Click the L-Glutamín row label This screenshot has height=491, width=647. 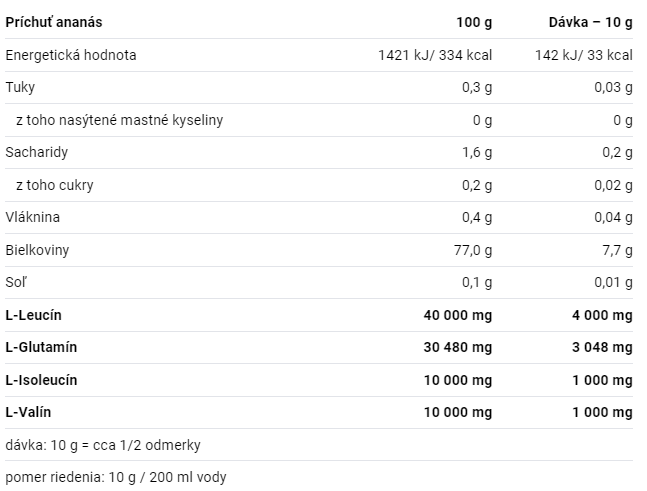(x=41, y=347)
